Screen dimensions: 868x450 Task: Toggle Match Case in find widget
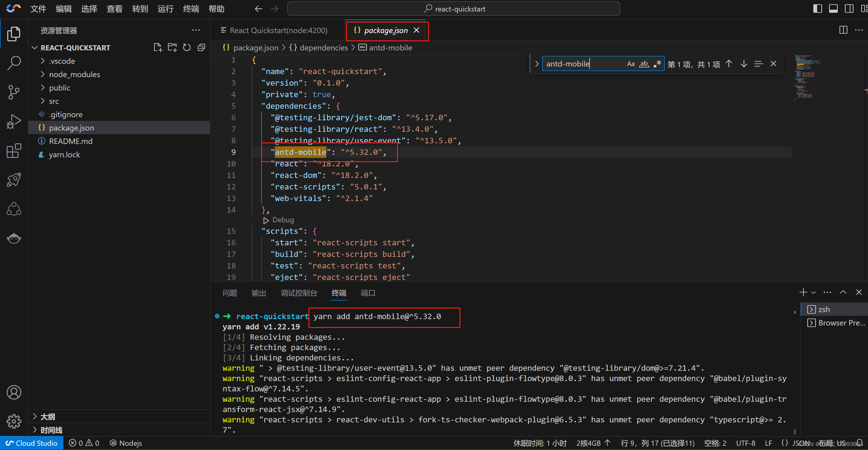(x=631, y=64)
